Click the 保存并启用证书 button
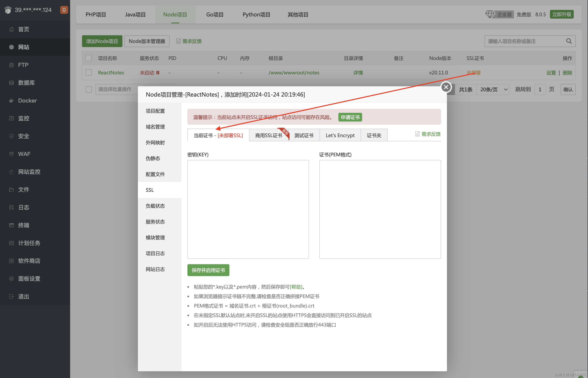The width and height of the screenshot is (588, 378). (x=208, y=270)
